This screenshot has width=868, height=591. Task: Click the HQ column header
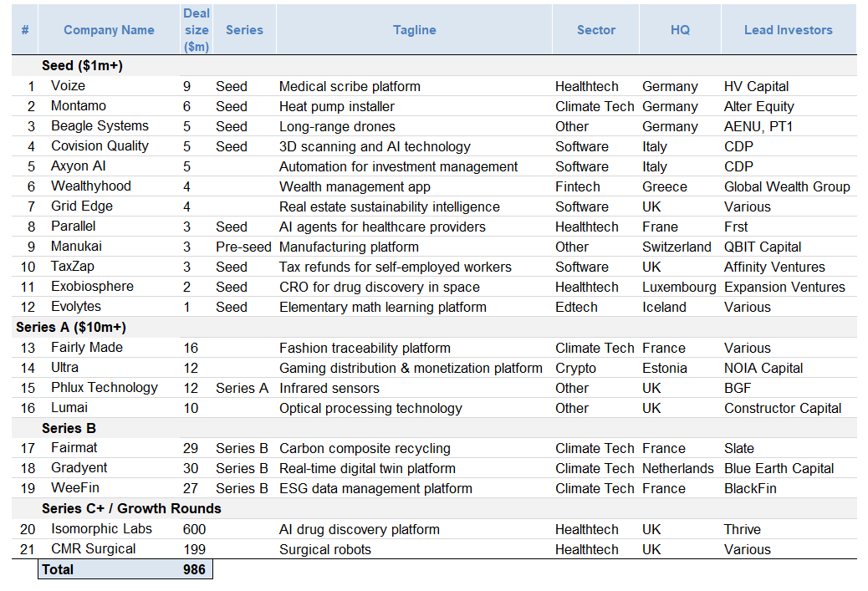(681, 30)
